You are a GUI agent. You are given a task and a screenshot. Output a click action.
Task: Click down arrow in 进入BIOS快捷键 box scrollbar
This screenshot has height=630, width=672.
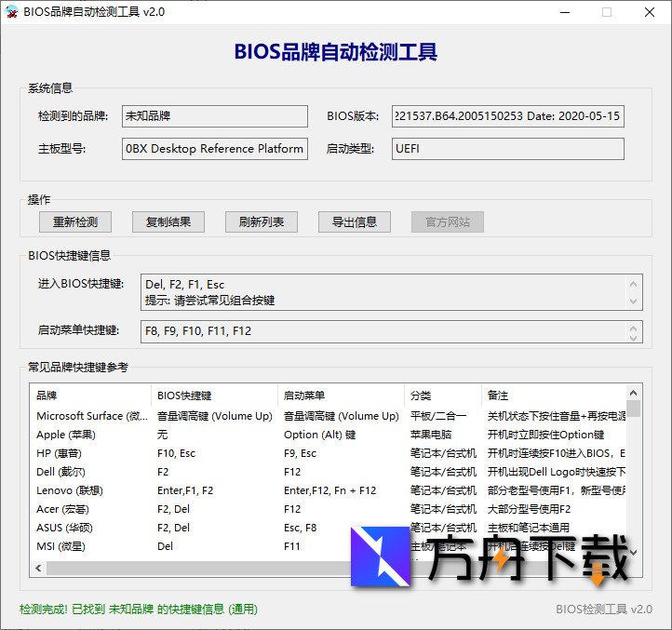(x=634, y=302)
